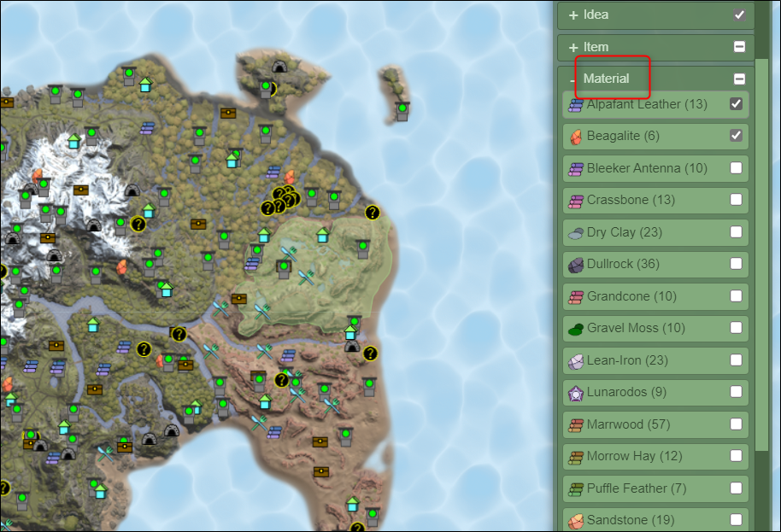Click the Grandcone material icon
The height and width of the screenshot is (532, 781).
point(576,297)
